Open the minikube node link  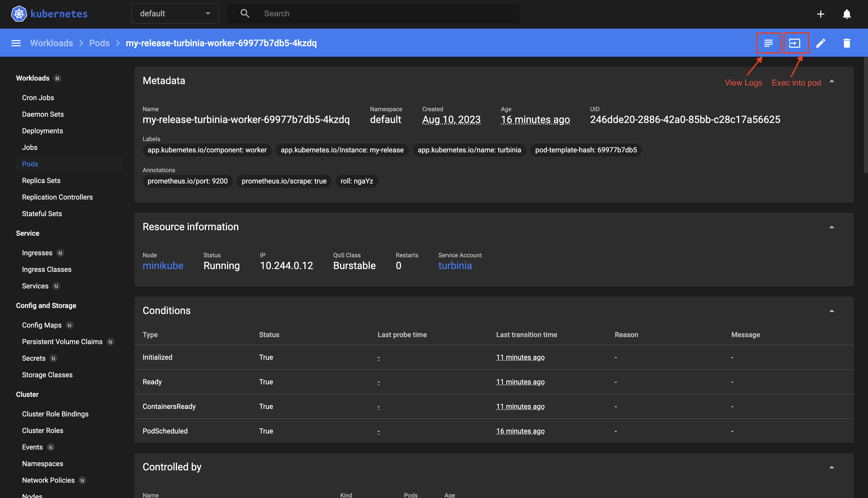(163, 266)
